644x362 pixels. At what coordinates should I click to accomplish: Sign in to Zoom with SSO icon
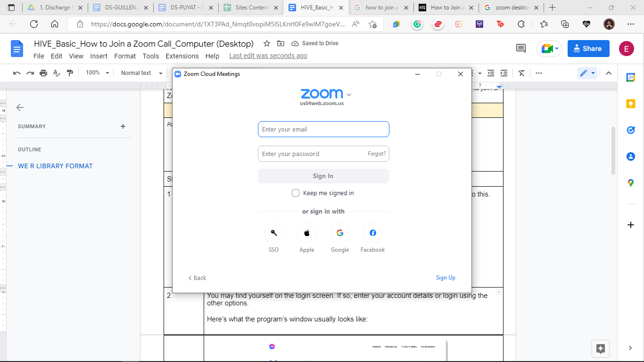click(x=274, y=233)
